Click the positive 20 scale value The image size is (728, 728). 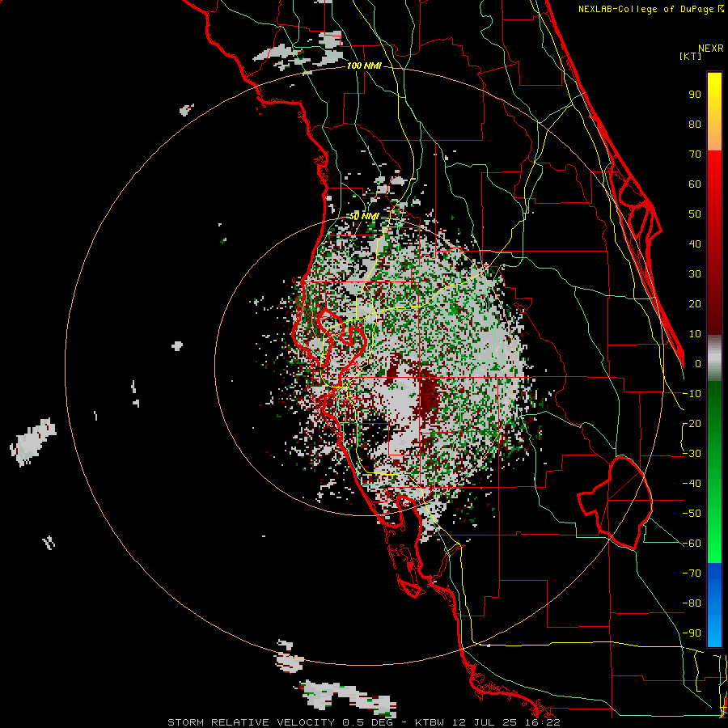(x=695, y=303)
